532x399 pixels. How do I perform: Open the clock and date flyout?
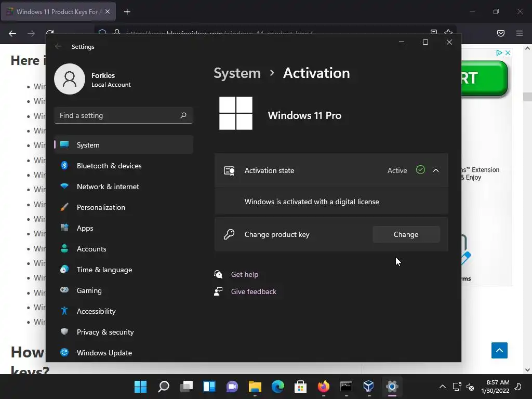point(495,387)
